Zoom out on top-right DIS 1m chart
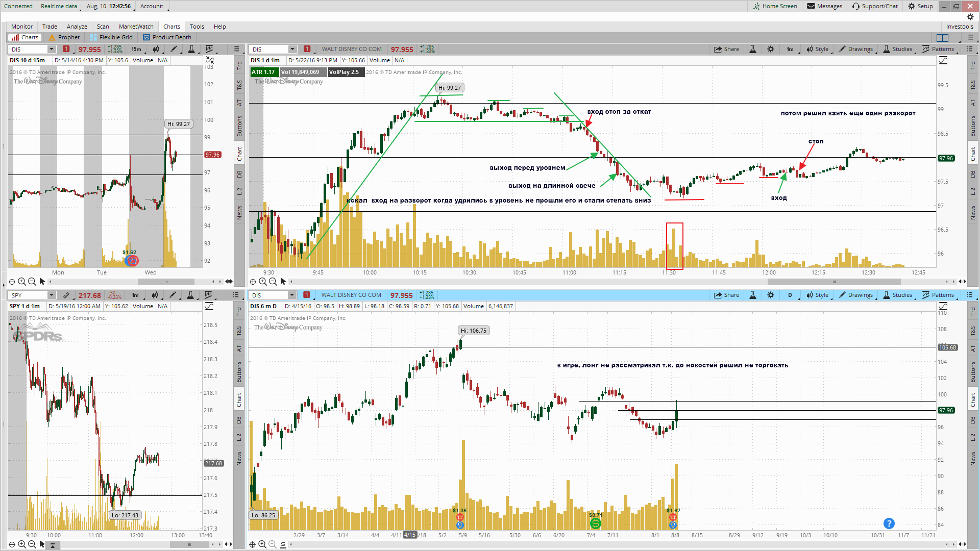The width and height of the screenshot is (980, 551). [x=273, y=282]
